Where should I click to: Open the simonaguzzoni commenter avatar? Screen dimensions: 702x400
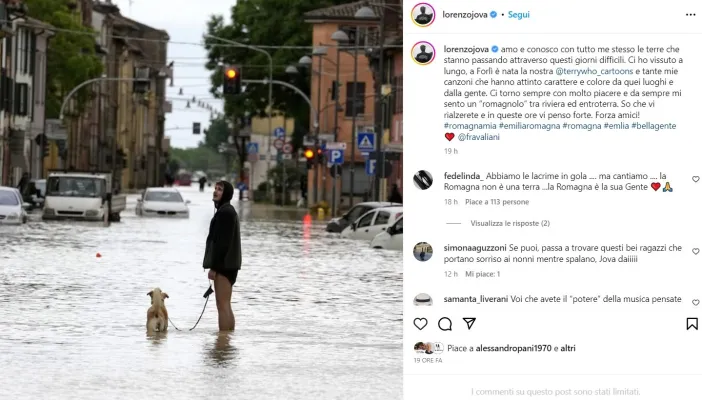[x=423, y=251]
